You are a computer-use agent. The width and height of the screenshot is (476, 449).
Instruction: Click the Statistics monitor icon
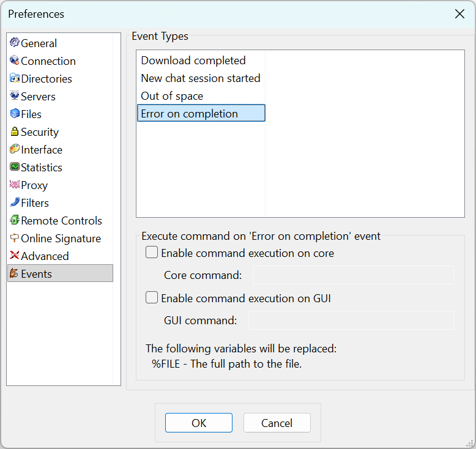coord(14,166)
